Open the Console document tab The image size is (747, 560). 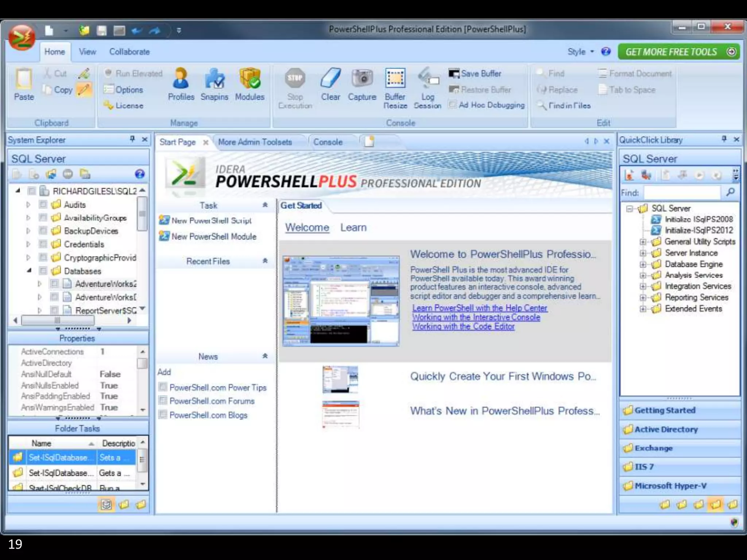click(x=328, y=142)
